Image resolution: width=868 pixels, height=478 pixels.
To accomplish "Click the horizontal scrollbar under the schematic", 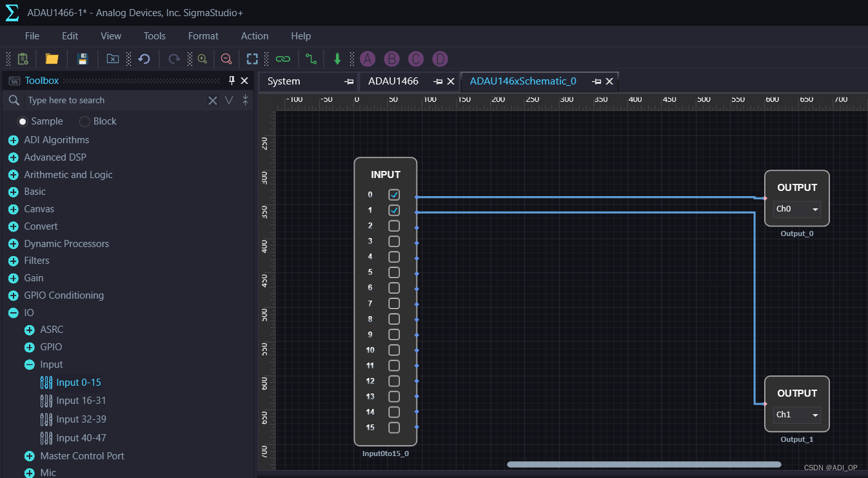I will click(644, 464).
